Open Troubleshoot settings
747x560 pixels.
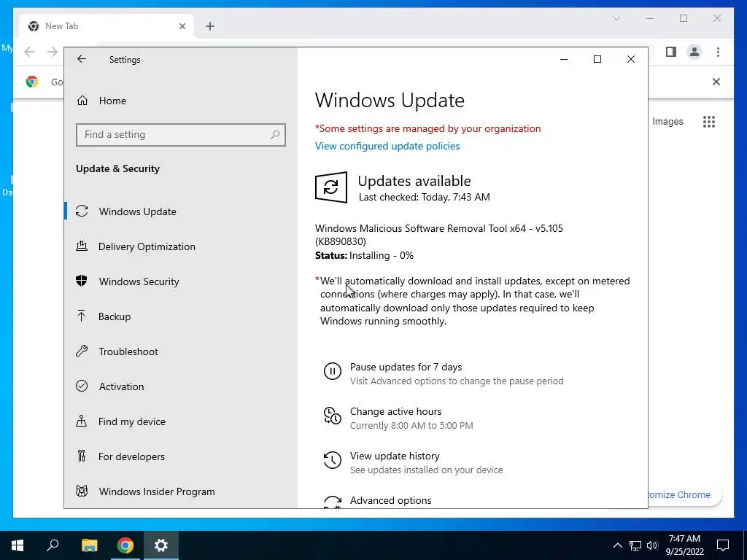[x=128, y=351]
